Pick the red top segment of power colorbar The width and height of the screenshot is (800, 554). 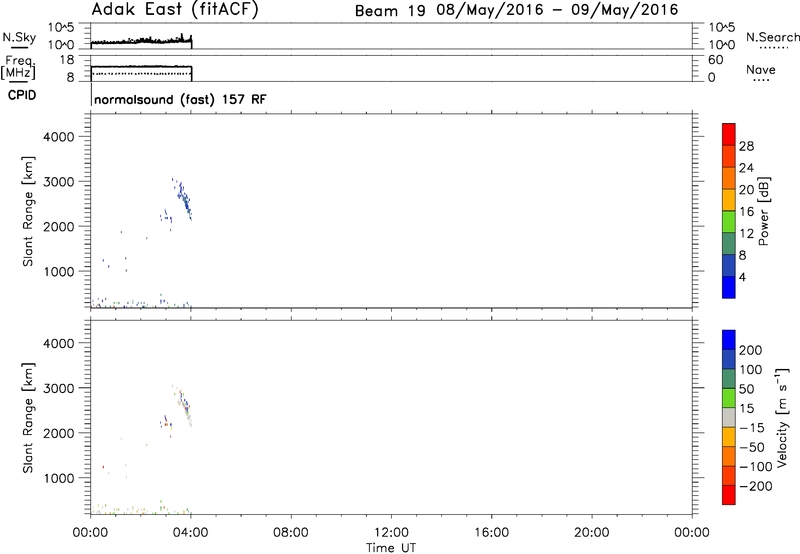(729, 134)
